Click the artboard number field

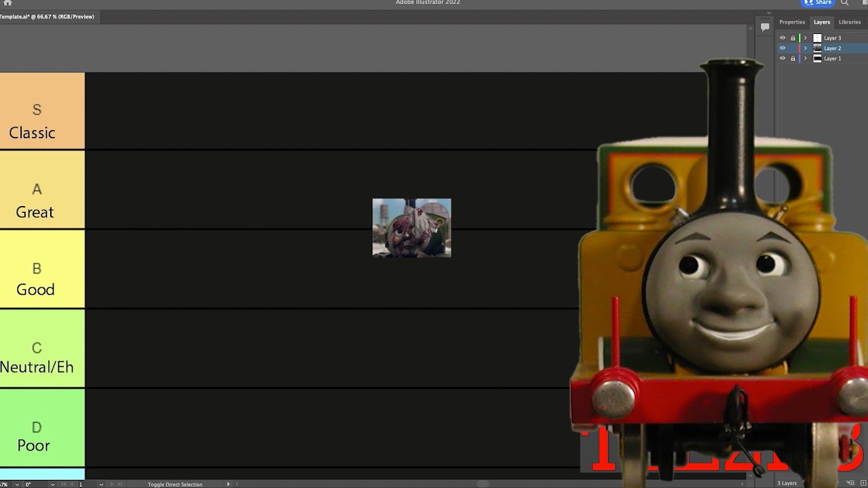[86, 485]
